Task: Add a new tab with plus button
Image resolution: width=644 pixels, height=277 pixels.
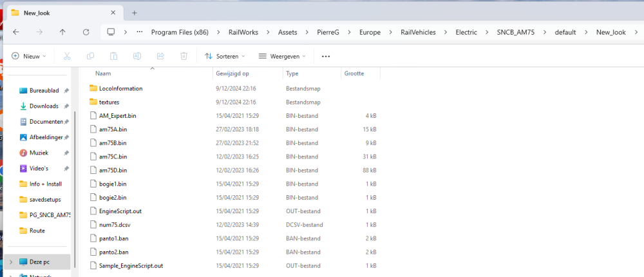Action: coord(135,12)
